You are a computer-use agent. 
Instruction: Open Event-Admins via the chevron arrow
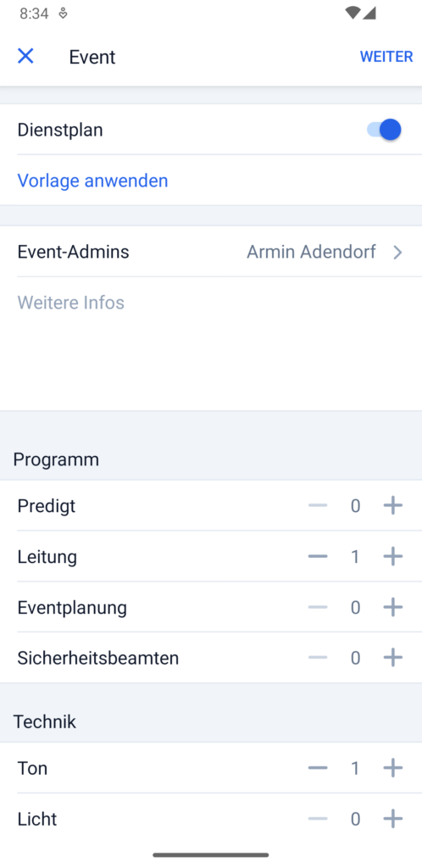(x=397, y=253)
